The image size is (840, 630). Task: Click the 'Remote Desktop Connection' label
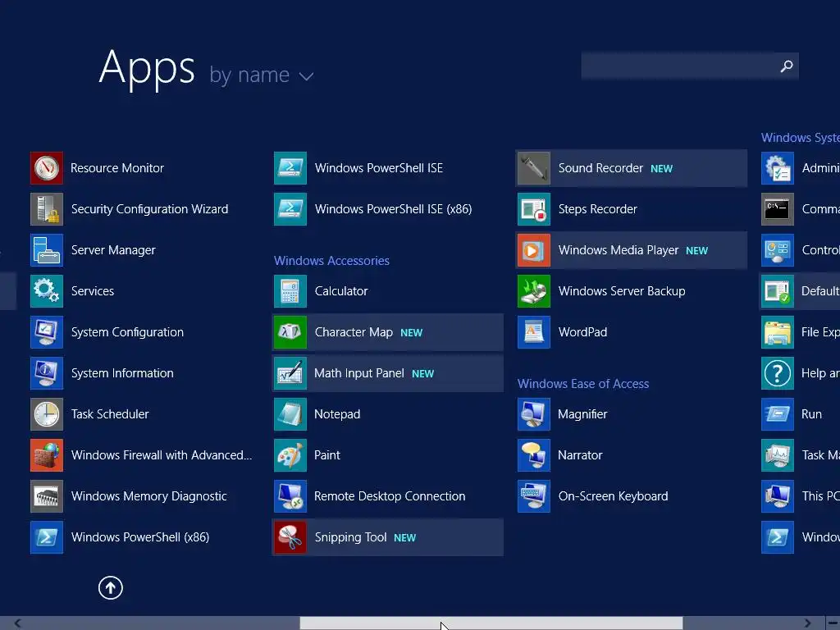[x=390, y=496]
